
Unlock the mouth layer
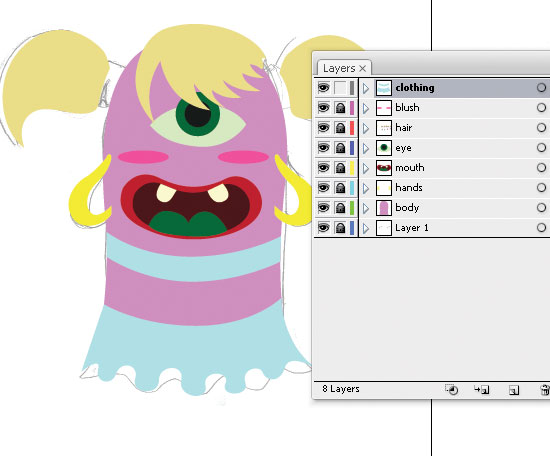pos(340,168)
